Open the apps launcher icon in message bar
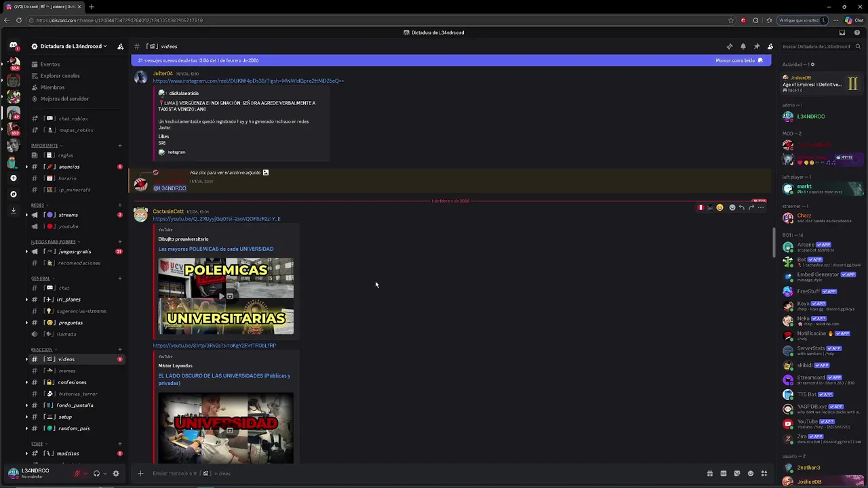 click(x=764, y=473)
